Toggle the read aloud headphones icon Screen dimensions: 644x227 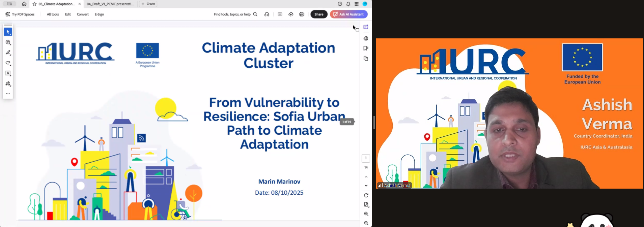(x=267, y=14)
